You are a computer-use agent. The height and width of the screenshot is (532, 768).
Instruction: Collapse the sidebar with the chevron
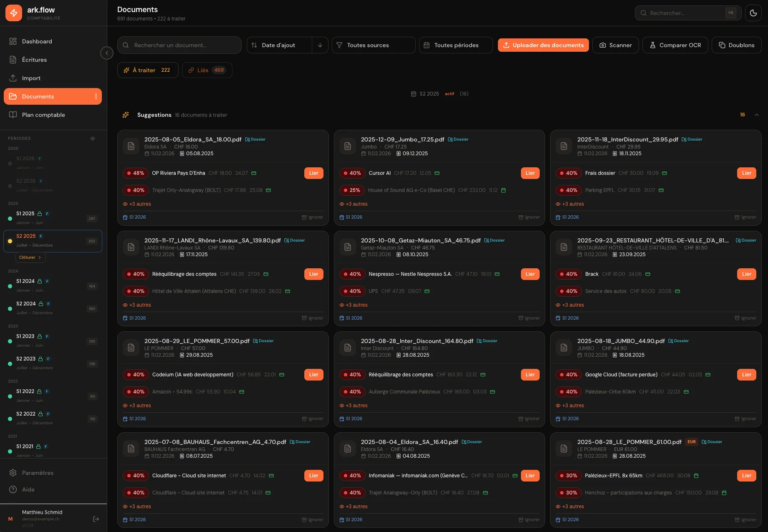[107, 53]
